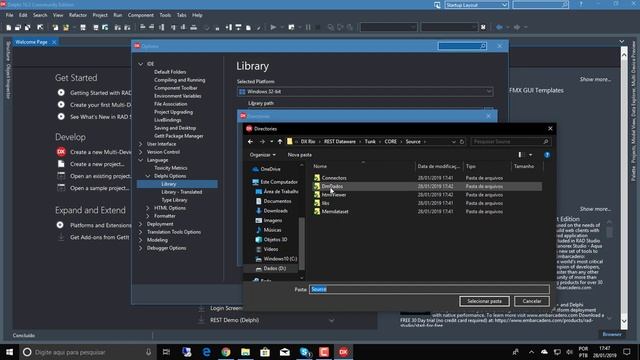Open the File menu
640x360 pixels.
(9, 15)
